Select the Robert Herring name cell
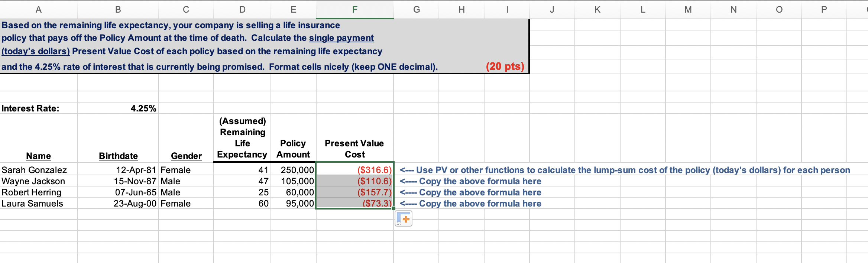868x263 pixels. (x=39, y=192)
